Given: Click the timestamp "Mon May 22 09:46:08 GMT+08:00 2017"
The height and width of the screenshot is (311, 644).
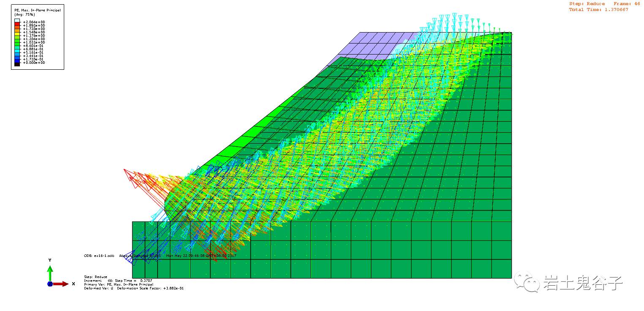Looking at the screenshot, I should point(201,256).
